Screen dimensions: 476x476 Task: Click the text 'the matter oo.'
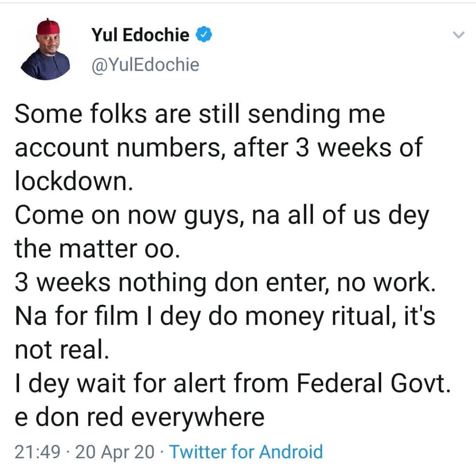click(x=96, y=249)
